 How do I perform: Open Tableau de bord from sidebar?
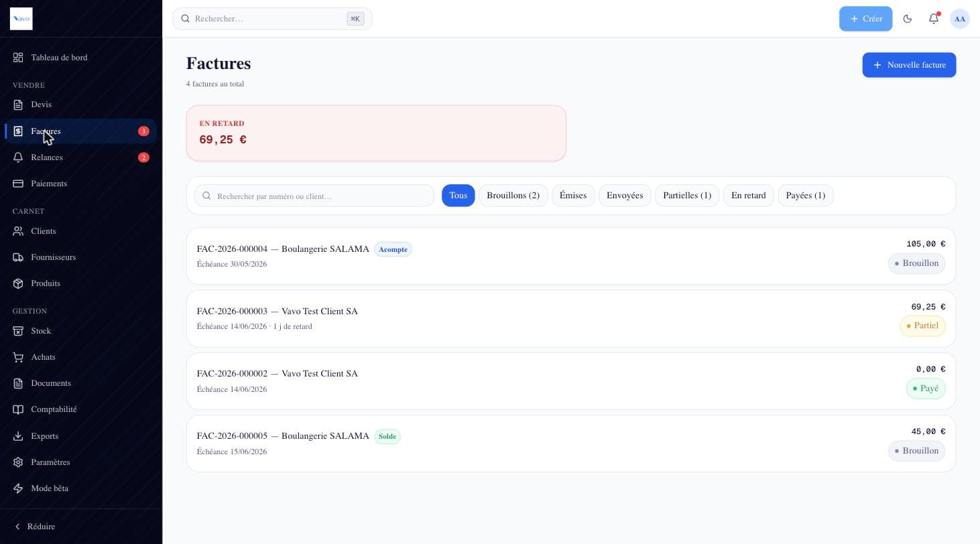(x=81, y=58)
